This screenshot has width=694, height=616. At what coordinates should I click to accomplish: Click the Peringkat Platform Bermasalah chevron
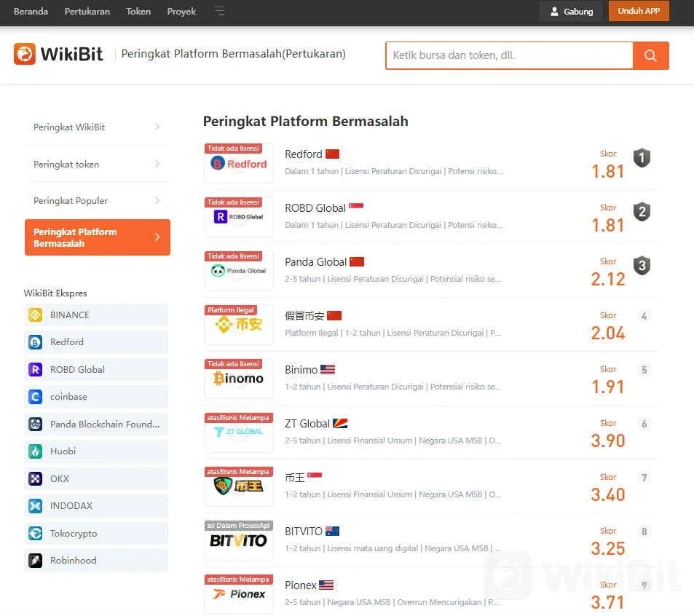[x=157, y=237]
